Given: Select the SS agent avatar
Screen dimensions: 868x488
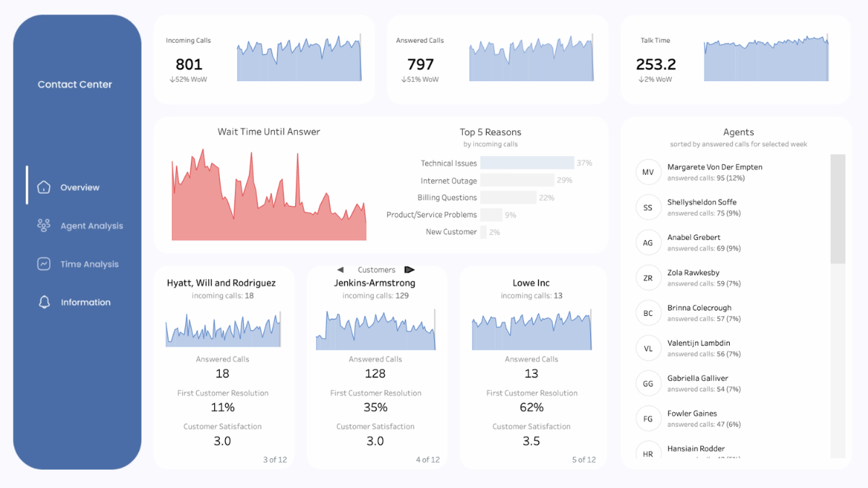Looking at the screenshot, I should pyautogui.click(x=648, y=207).
